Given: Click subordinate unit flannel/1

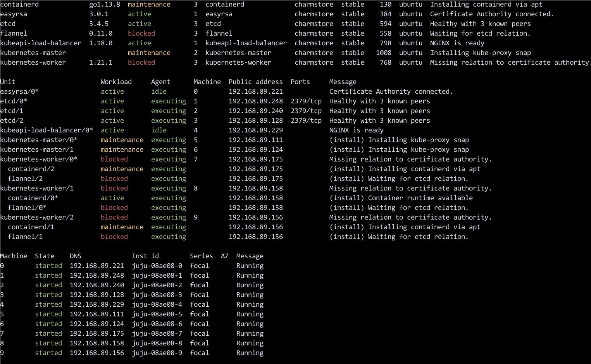Looking at the screenshot, I should pos(25,237).
